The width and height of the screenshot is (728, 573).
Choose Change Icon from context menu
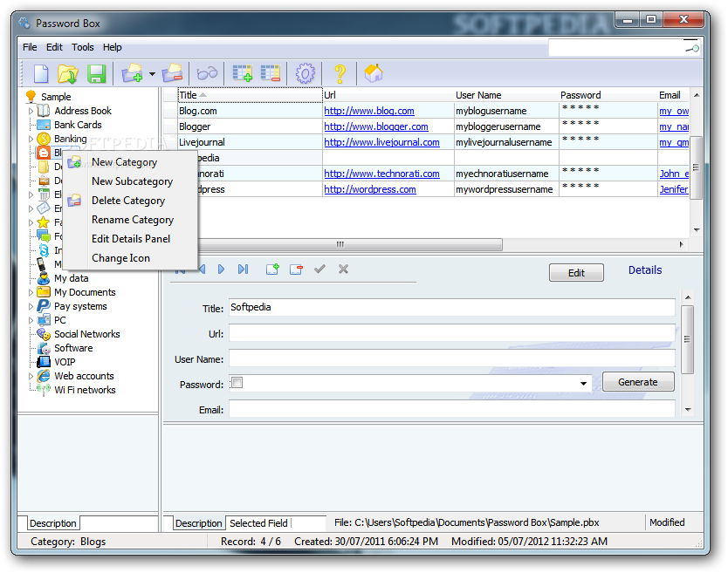pos(130,258)
